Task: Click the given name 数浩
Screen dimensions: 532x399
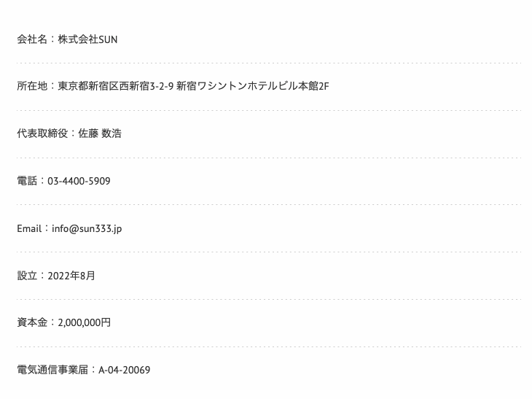Action: pos(112,133)
